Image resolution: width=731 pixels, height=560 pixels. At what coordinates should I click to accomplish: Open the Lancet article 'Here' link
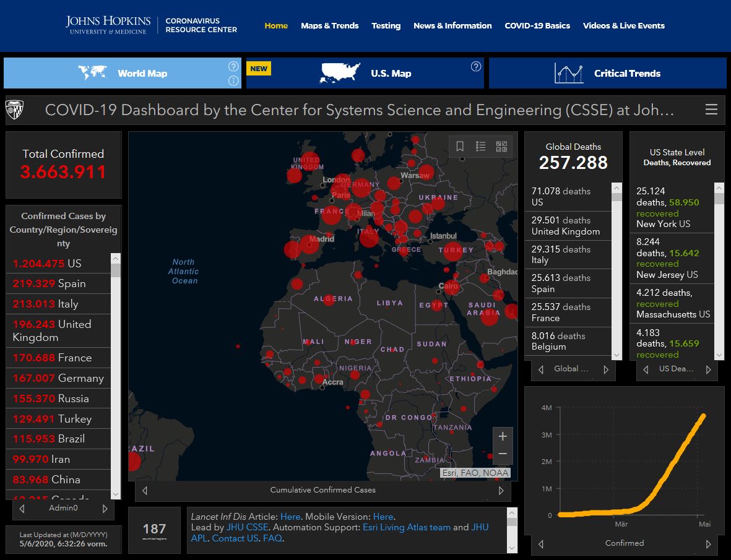pos(290,517)
